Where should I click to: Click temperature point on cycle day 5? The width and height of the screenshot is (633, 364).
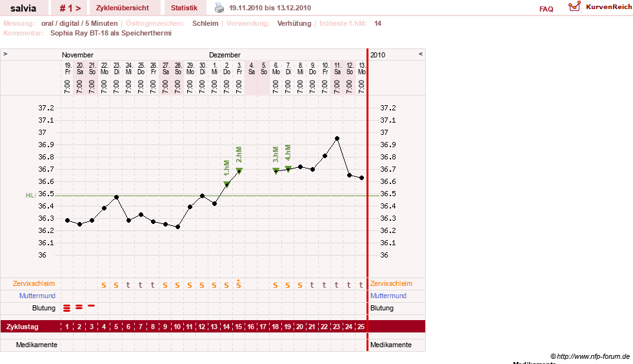tap(116, 197)
